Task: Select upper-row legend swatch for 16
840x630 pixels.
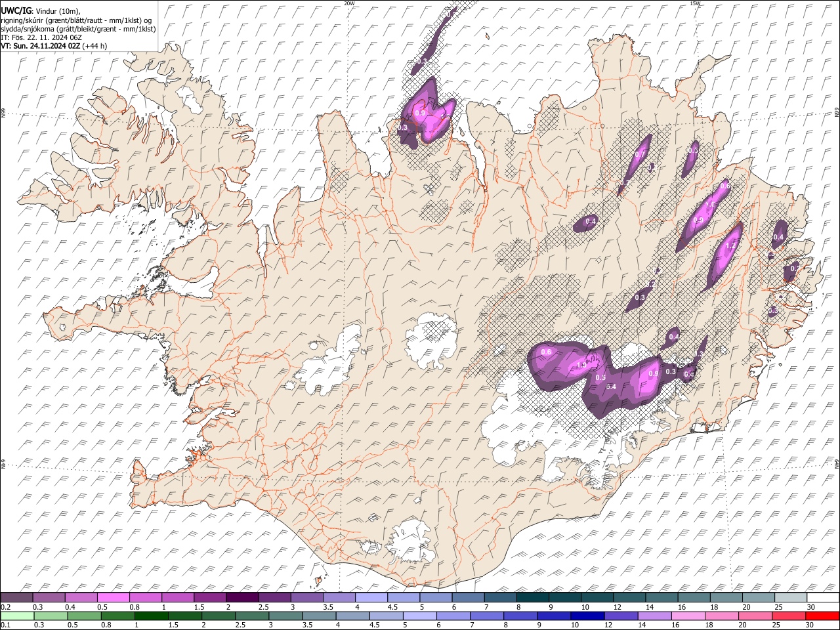Action: [x=694, y=598]
